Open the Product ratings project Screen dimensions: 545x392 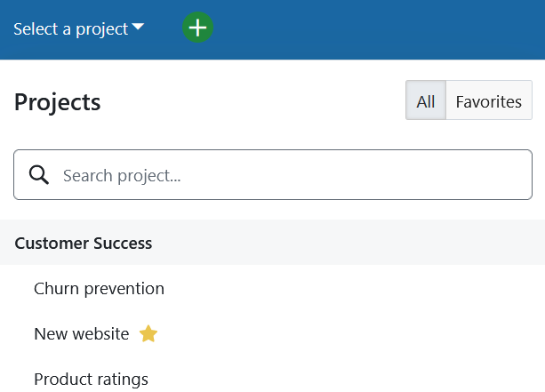(91, 380)
